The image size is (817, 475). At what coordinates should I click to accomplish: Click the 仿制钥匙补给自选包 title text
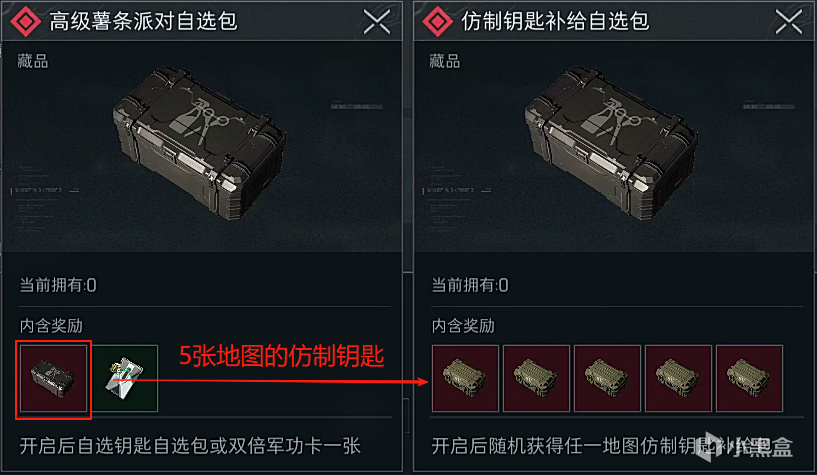[x=555, y=21]
